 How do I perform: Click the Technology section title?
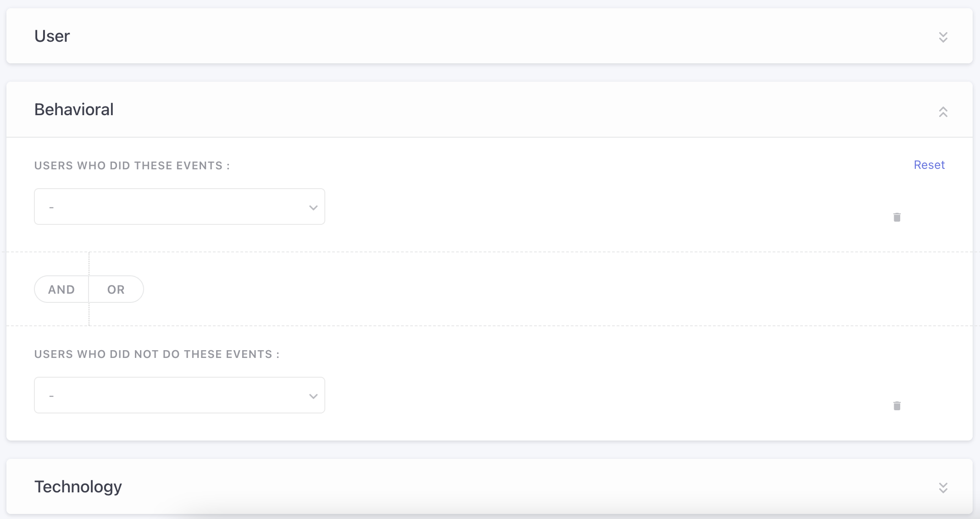78,487
